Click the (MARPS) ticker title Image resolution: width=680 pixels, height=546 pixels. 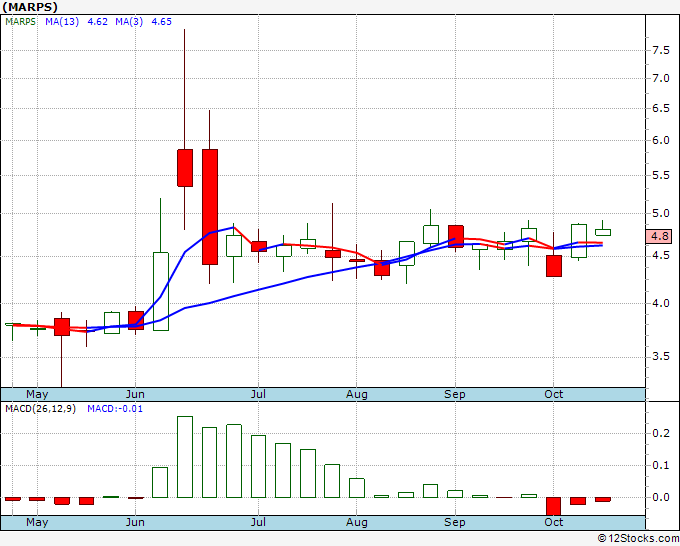point(29,6)
